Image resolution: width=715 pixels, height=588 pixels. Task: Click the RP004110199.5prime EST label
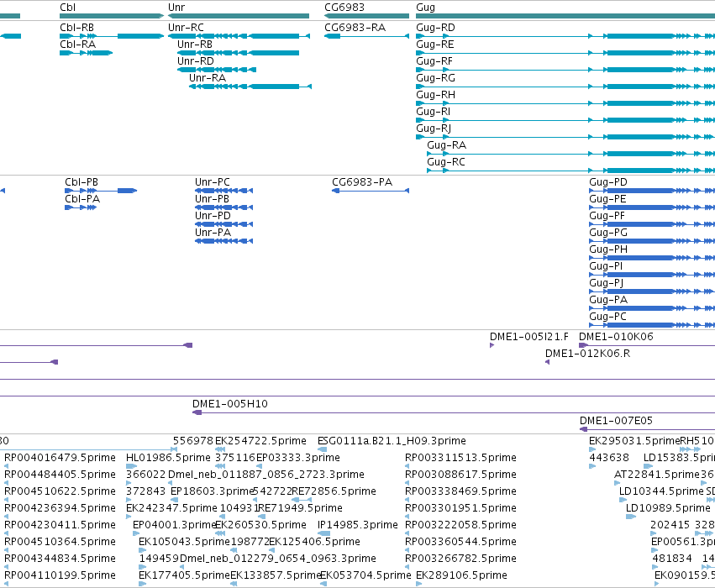[x=60, y=576]
